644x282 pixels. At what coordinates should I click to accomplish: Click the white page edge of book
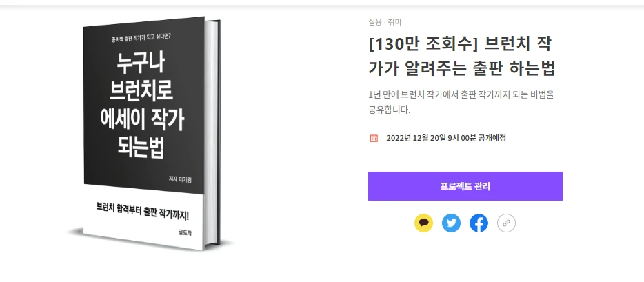click(x=212, y=133)
